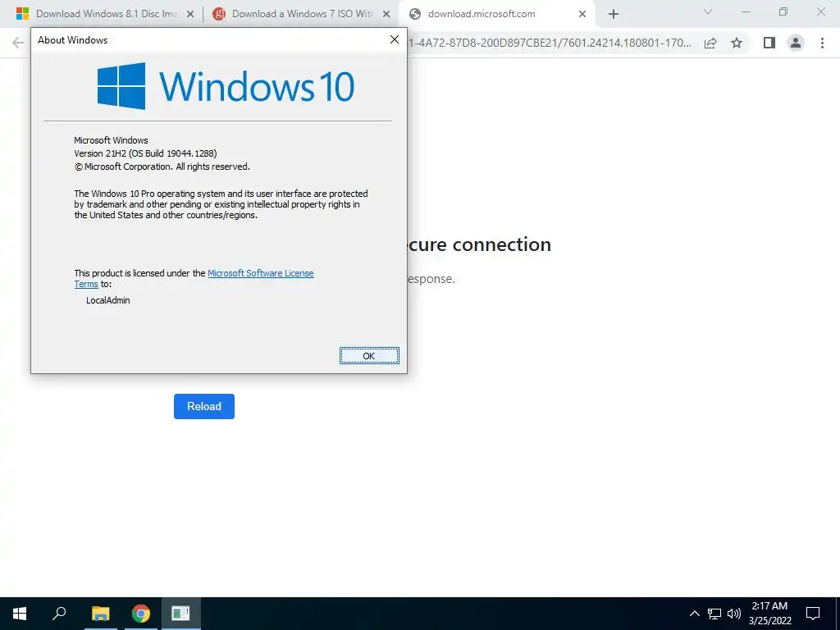The image size is (840, 630).
Task: Show hidden system tray icons
Action: pos(694,614)
